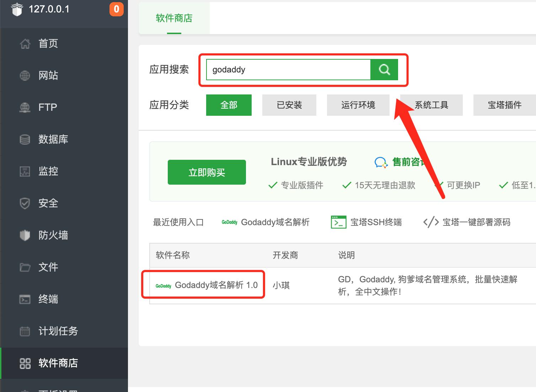Open 宝塔SSH终端 from recent shortcuts
The image size is (536, 392).
(376, 222)
